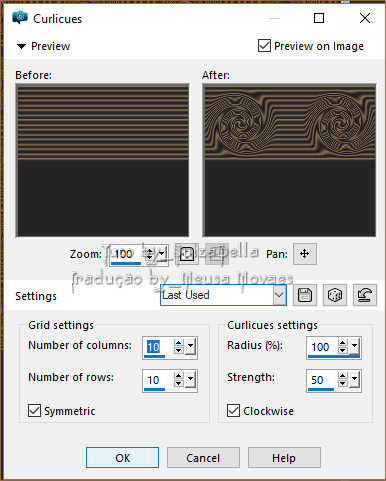Click the After preview thumbnail

coord(289,160)
